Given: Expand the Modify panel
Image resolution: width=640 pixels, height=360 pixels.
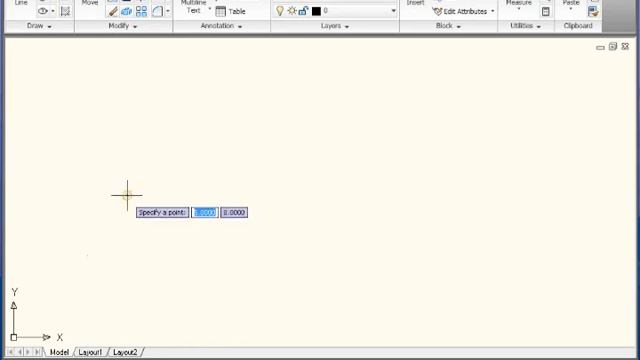Looking at the screenshot, I should (122, 26).
